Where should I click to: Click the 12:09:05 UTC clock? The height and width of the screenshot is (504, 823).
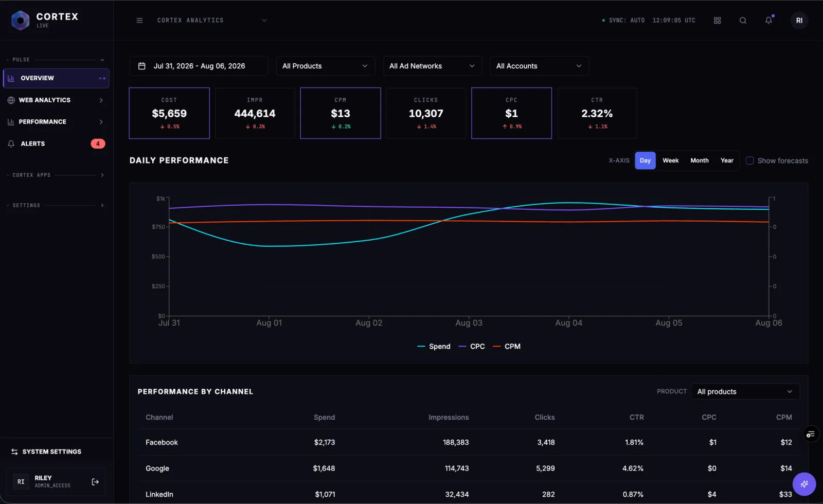pyautogui.click(x=674, y=21)
